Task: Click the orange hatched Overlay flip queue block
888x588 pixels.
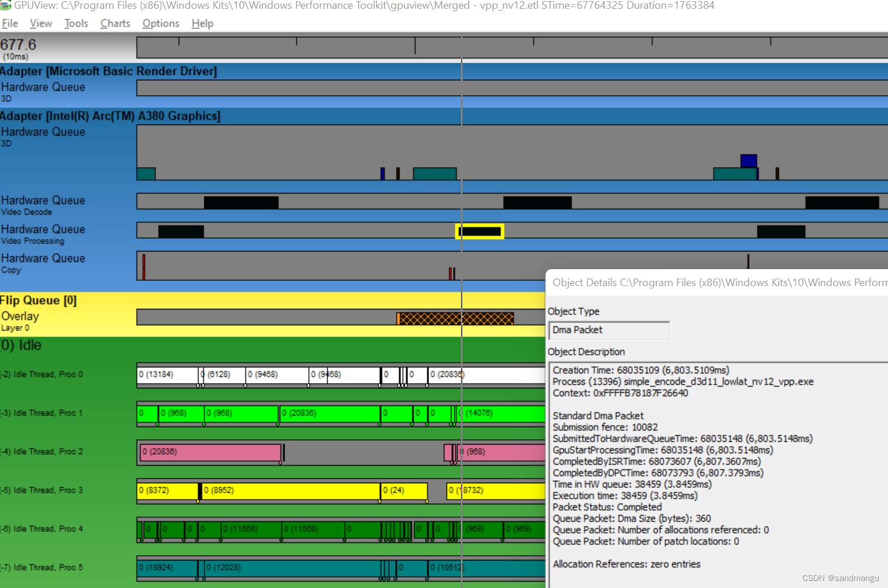Action: [455, 318]
